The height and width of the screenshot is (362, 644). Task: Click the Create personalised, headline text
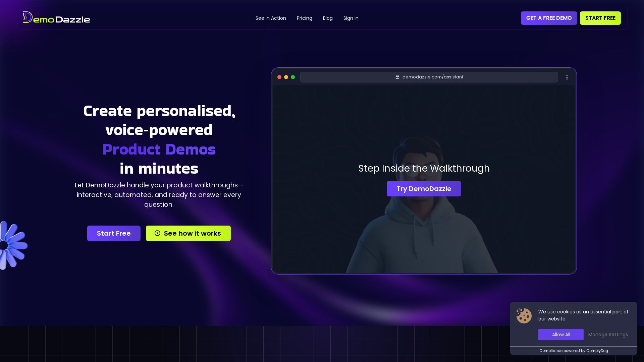click(159, 111)
